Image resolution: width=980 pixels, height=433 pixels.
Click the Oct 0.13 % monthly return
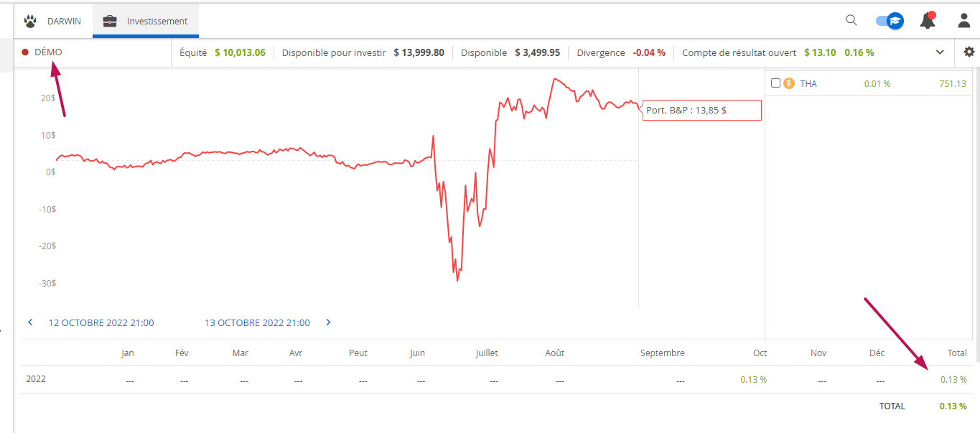tap(754, 379)
